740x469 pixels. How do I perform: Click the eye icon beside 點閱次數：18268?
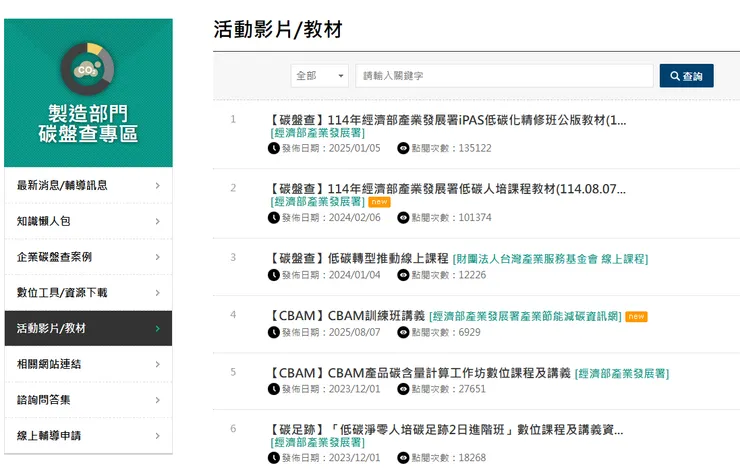403,458
